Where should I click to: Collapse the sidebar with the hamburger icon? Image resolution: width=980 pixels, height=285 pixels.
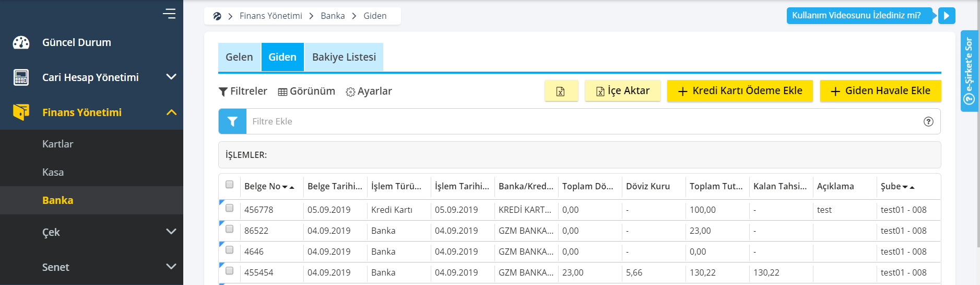[169, 14]
